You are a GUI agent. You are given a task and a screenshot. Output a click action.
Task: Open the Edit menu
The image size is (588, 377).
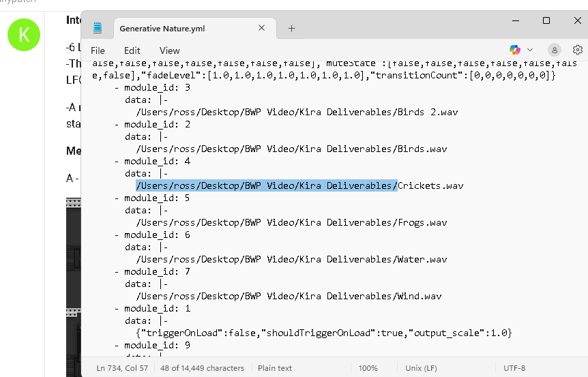(x=132, y=50)
